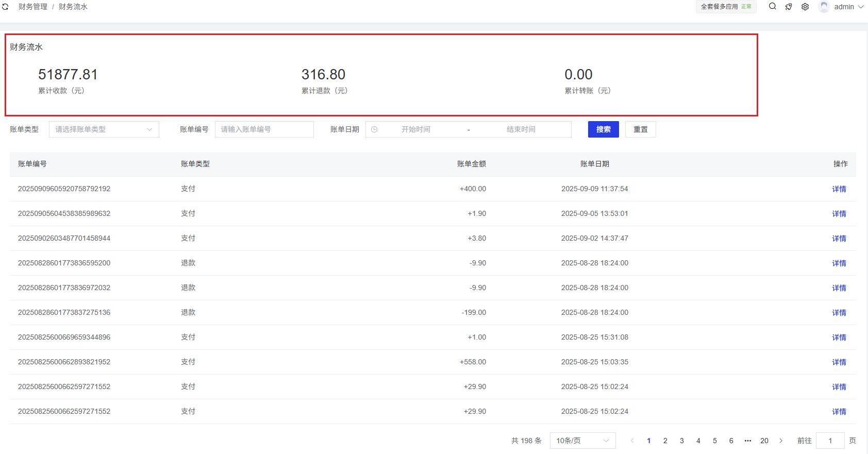
Task: Open the search magnifier icon in header
Action: tap(772, 7)
